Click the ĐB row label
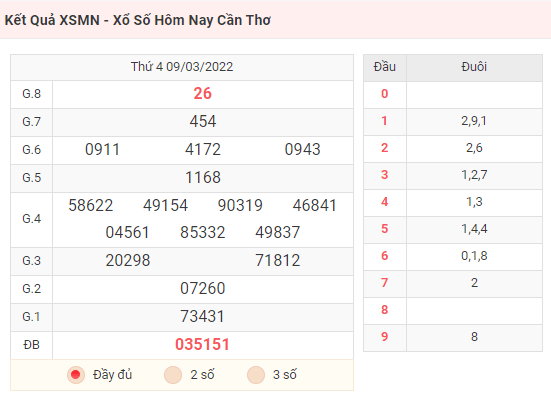The width and height of the screenshot is (551, 397). 31,345
